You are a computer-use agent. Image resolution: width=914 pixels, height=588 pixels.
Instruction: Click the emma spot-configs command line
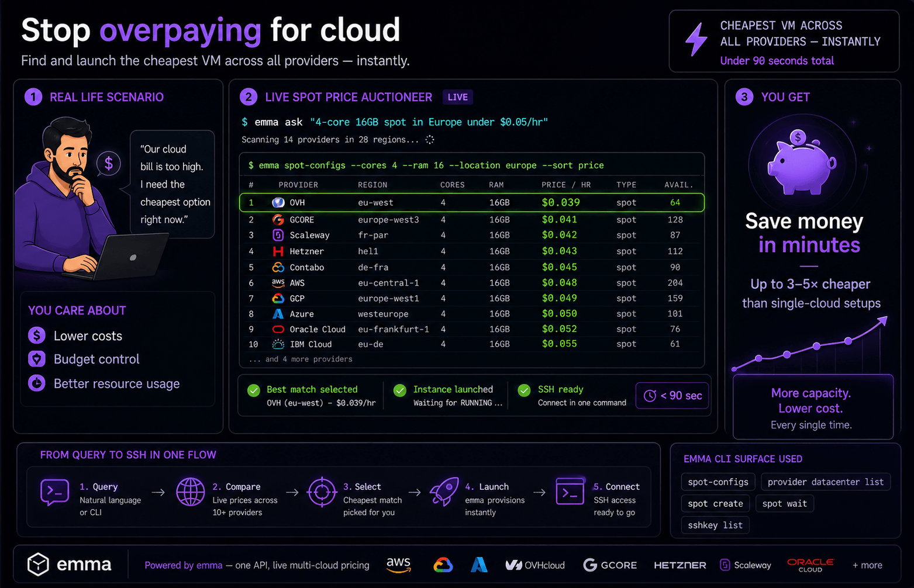(x=426, y=165)
